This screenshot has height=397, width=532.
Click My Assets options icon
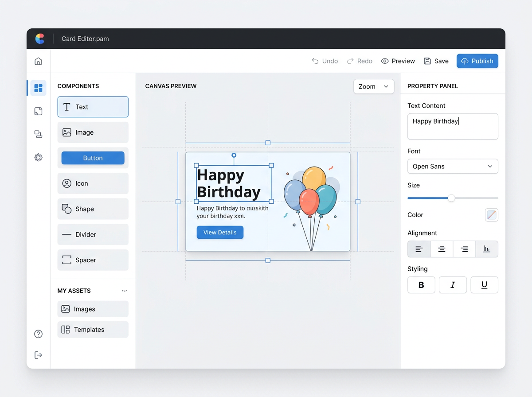click(125, 291)
